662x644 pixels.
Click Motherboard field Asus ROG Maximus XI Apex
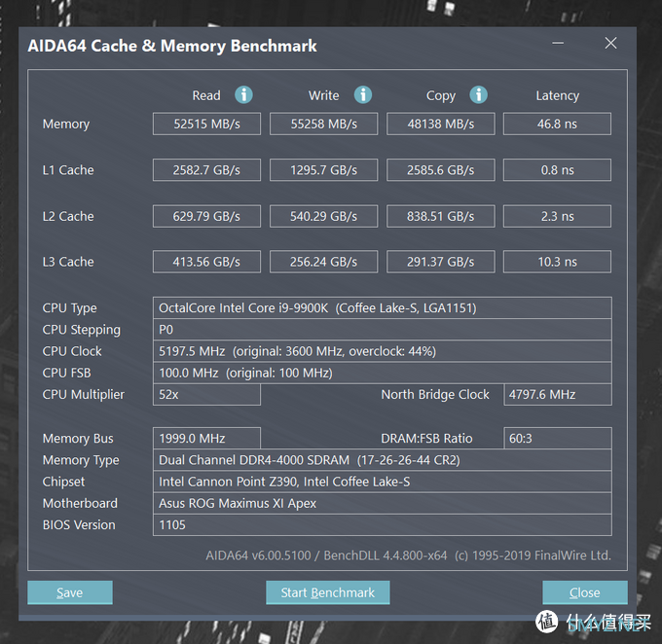383,503
